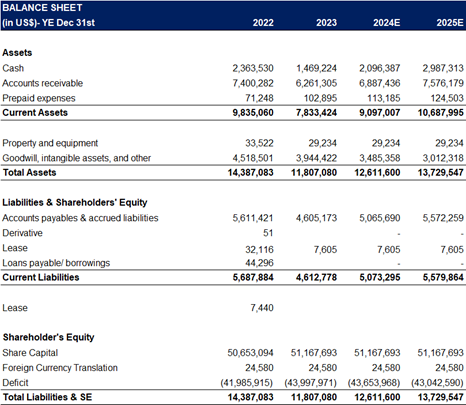Screen dimensions: 466x405
Task: Select the Derivative 2022 value 51
Action: tap(268, 233)
